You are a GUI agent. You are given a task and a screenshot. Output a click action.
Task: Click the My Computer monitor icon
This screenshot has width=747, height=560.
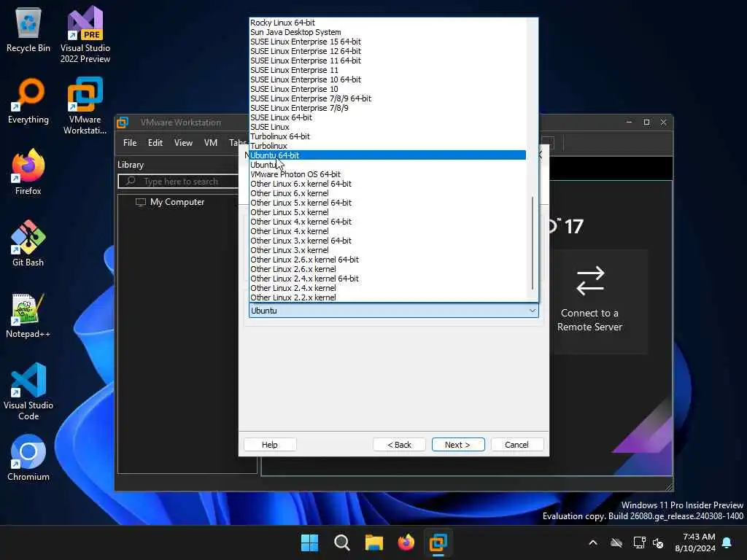(x=141, y=203)
